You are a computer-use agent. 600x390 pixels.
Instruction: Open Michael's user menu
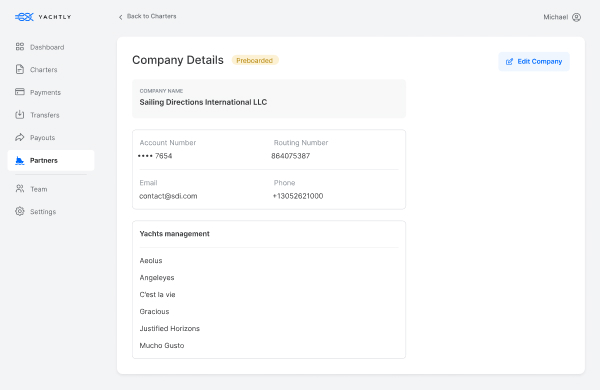[x=562, y=17]
